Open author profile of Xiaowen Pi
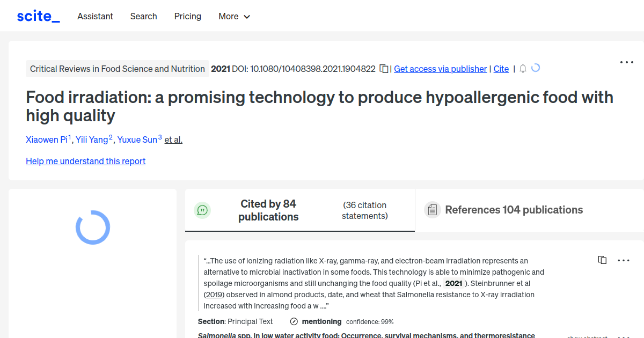 pyautogui.click(x=47, y=139)
